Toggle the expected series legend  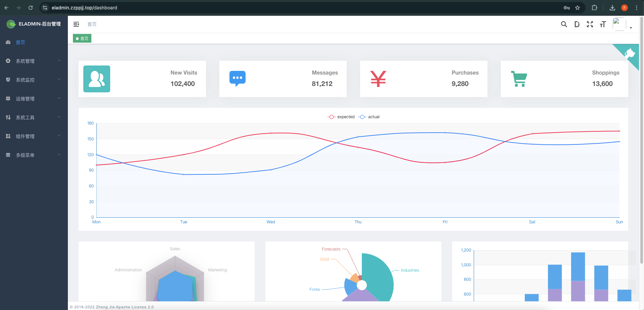pos(341,117)
